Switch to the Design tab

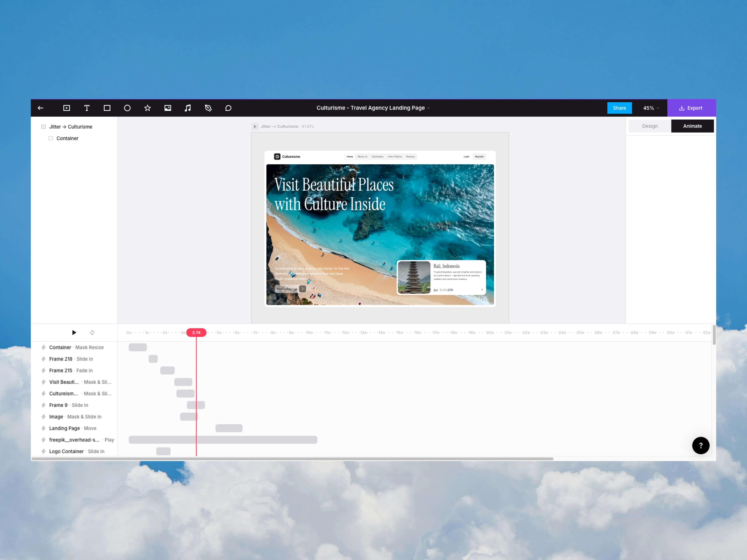(650, 126)
